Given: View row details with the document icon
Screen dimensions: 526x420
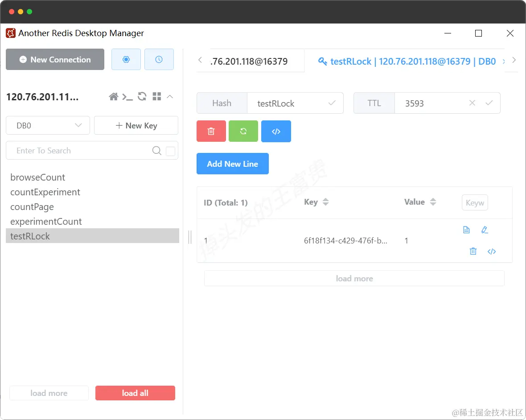Looking at the screenshot, I should 466,230.
